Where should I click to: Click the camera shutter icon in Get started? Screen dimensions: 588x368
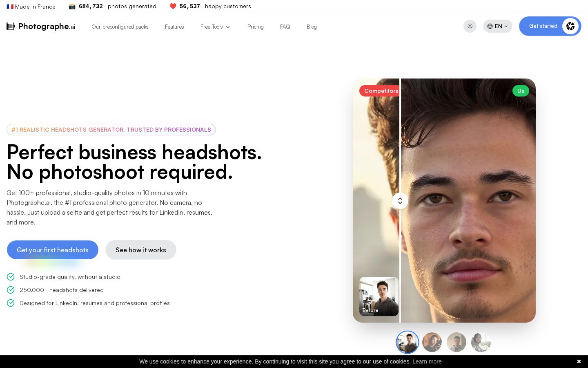(x=570, y=26)
